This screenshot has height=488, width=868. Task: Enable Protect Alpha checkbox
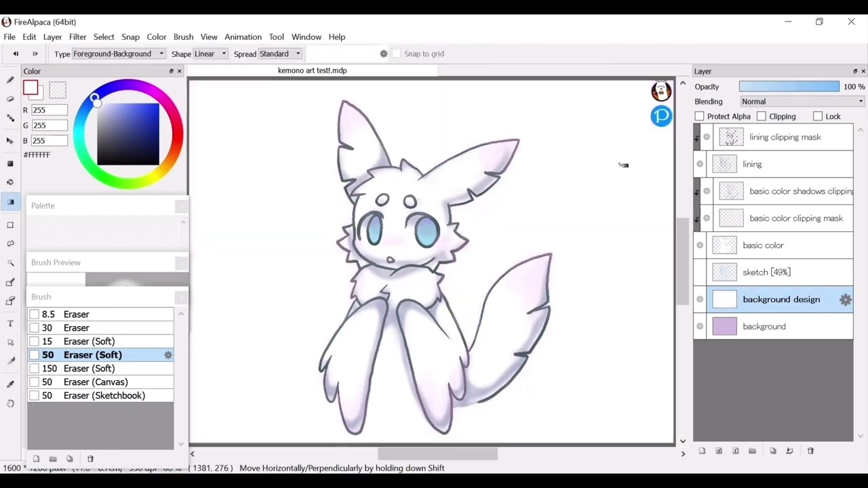(700, 117)
